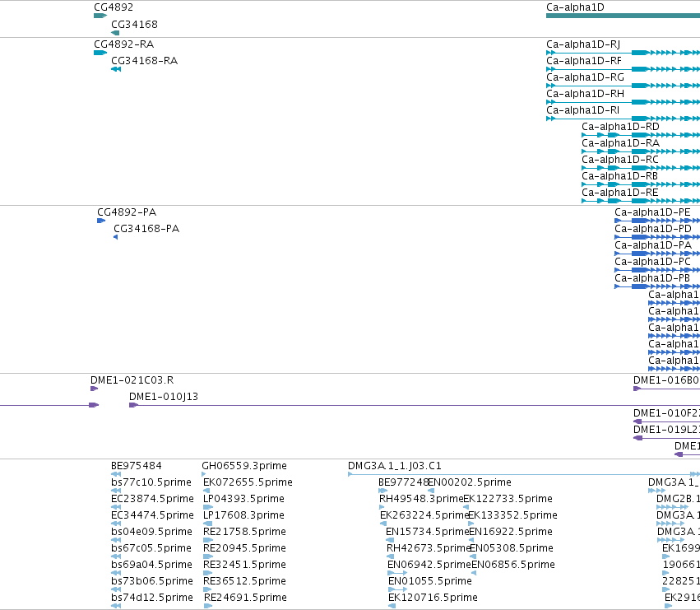Click EST EN00202.5prime
Screen dimensions: 700x610
470,482
